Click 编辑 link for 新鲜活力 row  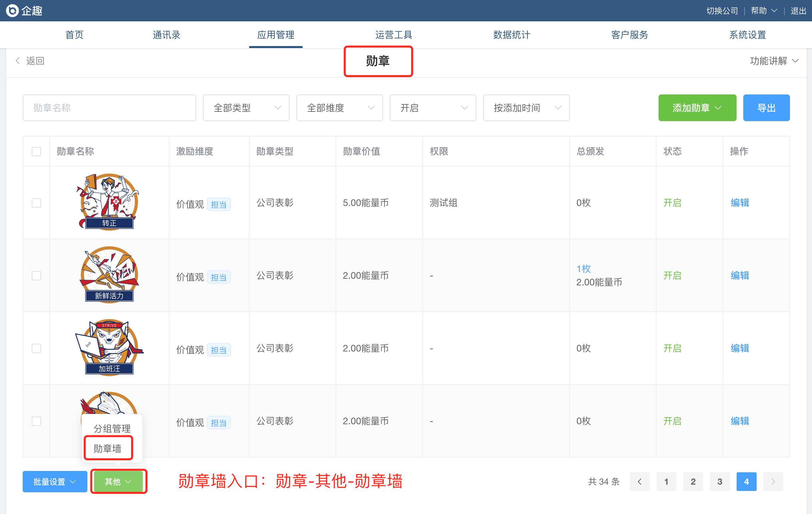click(x=740, y=276)
